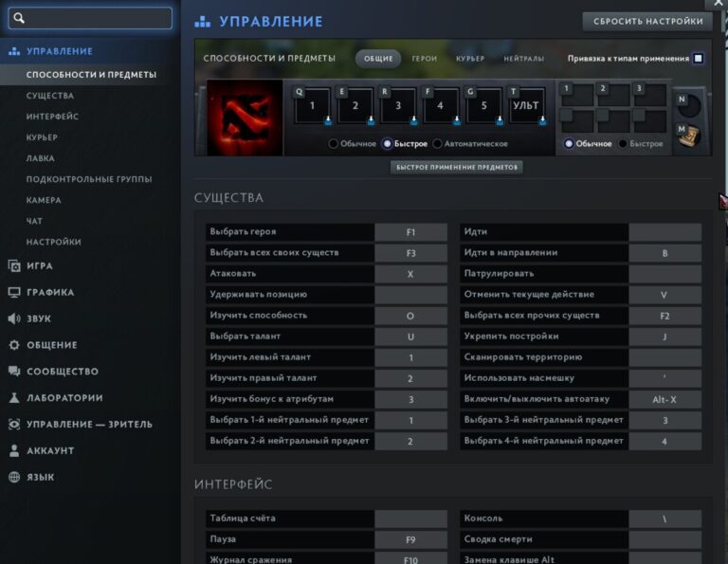This screenshot has width=728, height=564.
Task: Switch to the Курьер tab
Action: click(x=470, y=59)
